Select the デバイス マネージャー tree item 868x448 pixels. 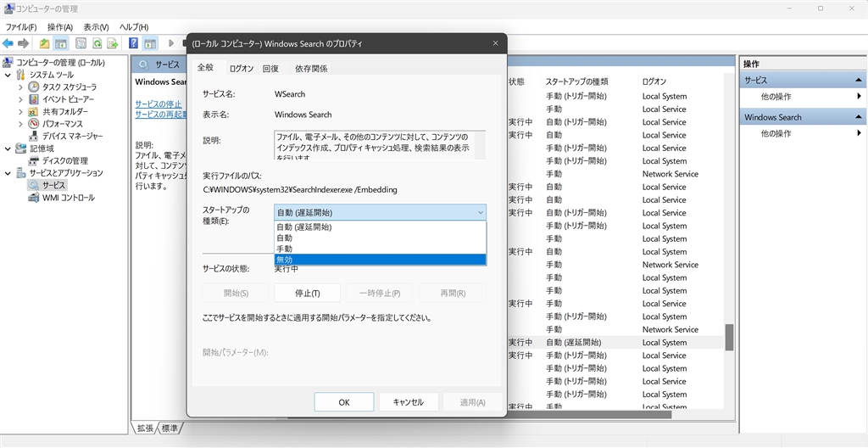click(x=72, y=136)
